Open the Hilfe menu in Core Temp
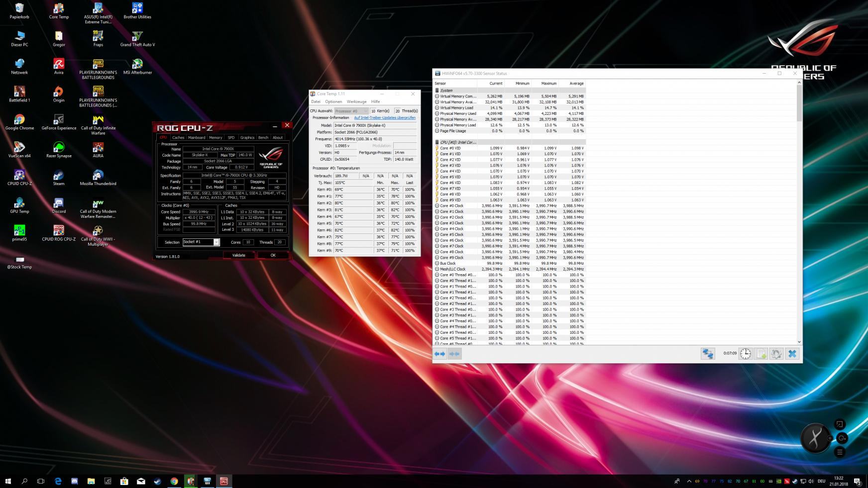The image size is (868, 488). click(376, 101)
